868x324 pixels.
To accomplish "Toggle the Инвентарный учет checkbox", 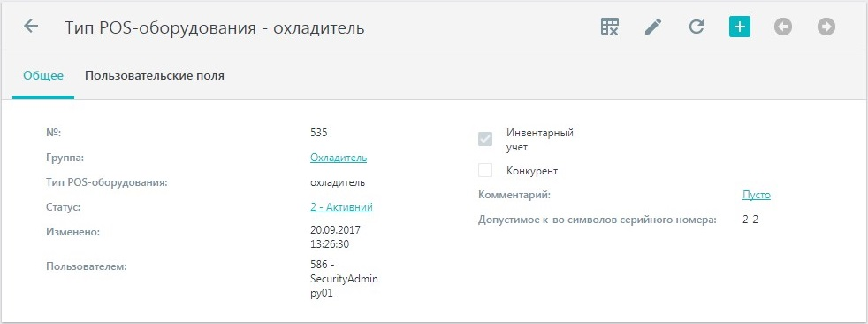I will [485, 139].
